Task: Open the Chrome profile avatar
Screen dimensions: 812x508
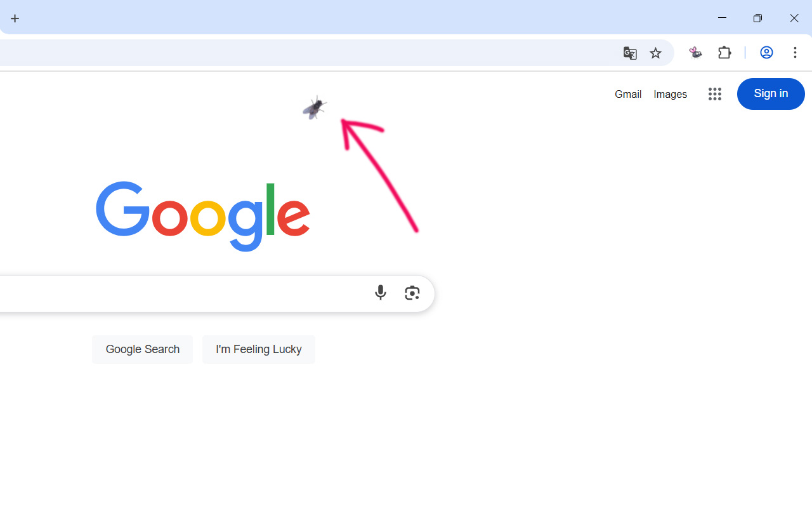Action: click(766, 53)
